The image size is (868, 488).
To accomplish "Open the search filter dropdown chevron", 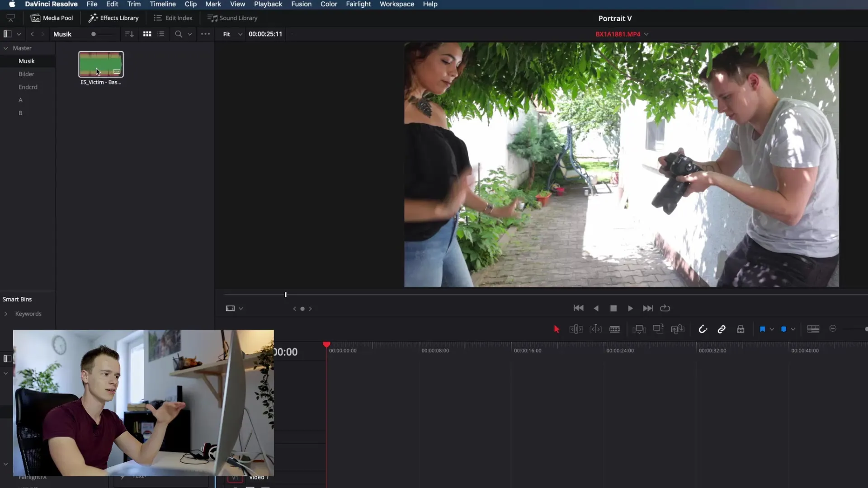I will [190, 34].
